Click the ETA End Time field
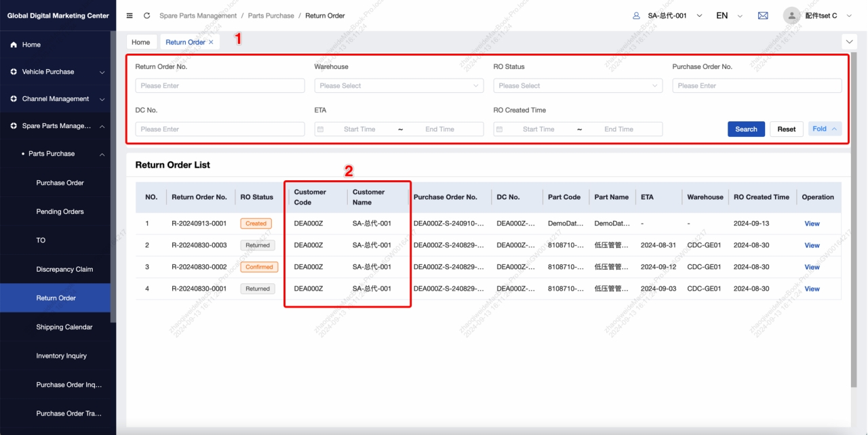868x435 pixels. click(x=439, y=129)
